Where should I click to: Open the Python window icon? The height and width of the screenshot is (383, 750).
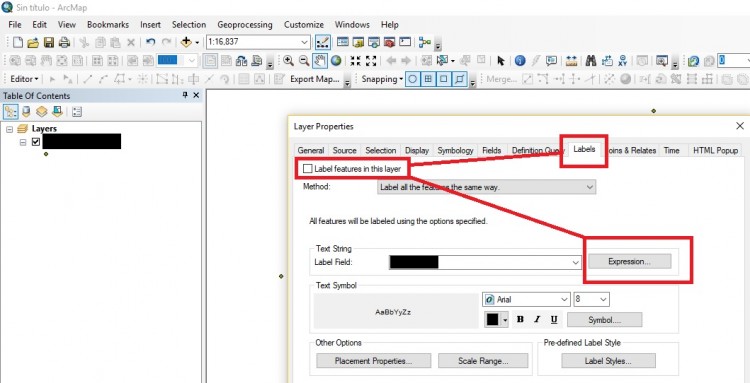406,42
